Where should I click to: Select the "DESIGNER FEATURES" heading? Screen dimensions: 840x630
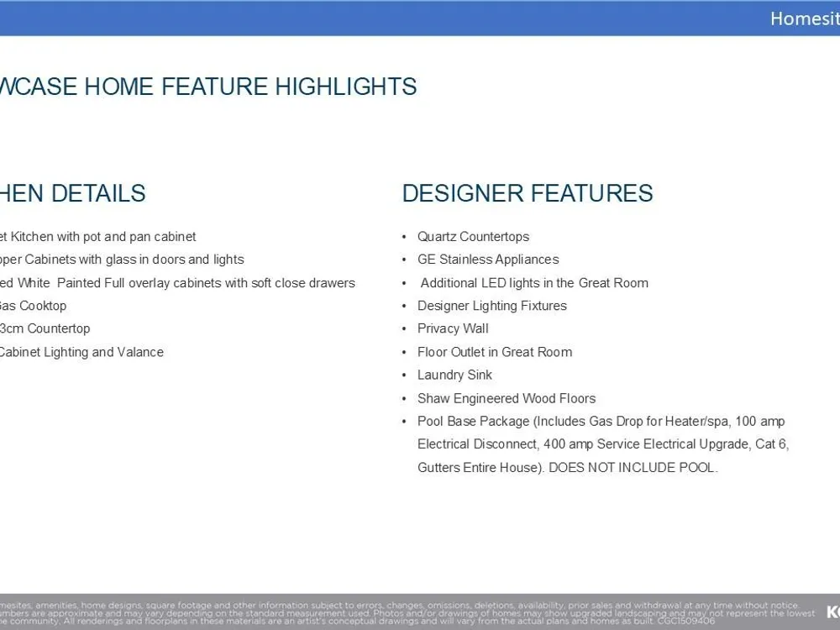(x=528, y=193)
